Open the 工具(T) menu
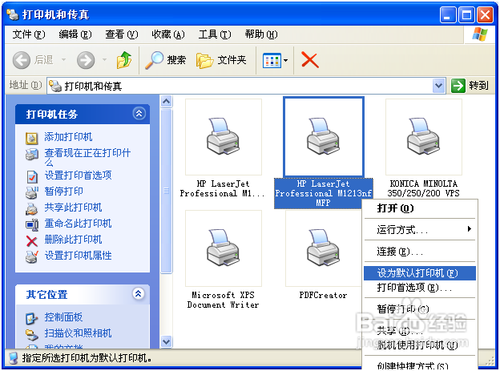Screen dimensions: 500x371 (215, 34)
